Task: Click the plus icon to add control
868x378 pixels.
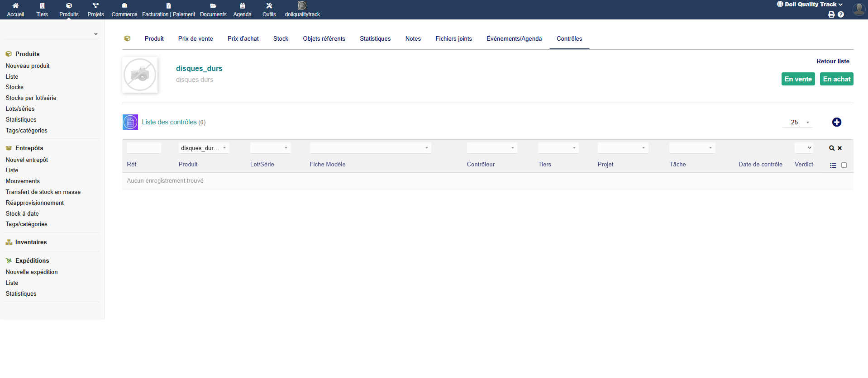Action: pos(836,122)
